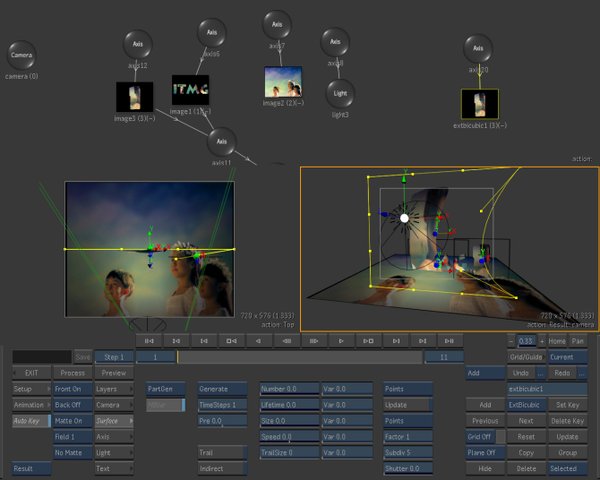Select the axis12 Axis node
Screen dimensions: 600x480
coord(138,44)
